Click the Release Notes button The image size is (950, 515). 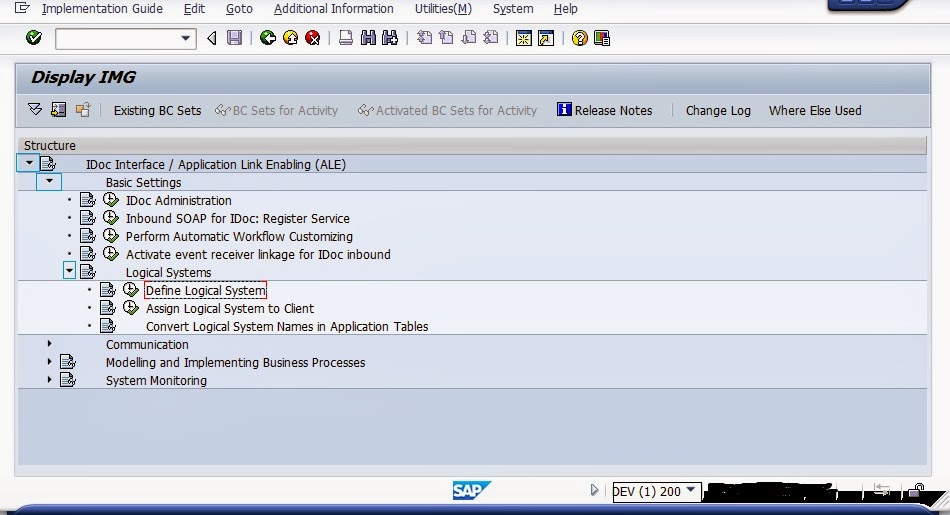click(x=605, y=110)
